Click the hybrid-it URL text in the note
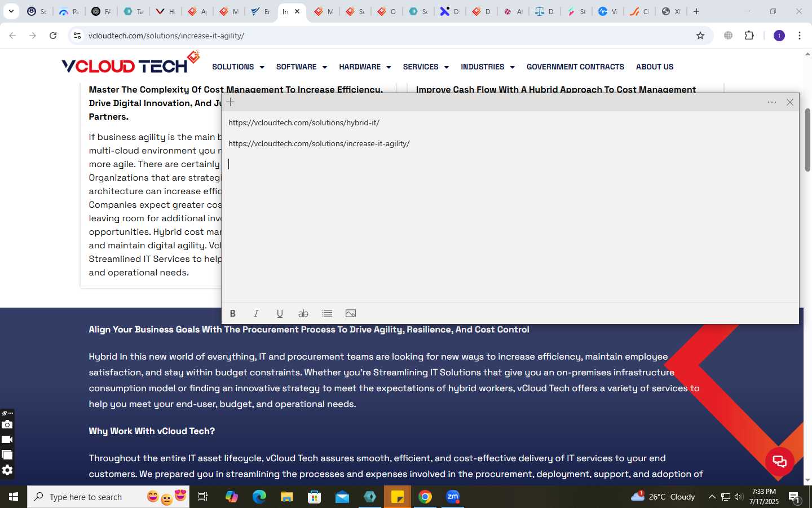The width and height of the screenshot is (812, 508). (x=304, y=122)
